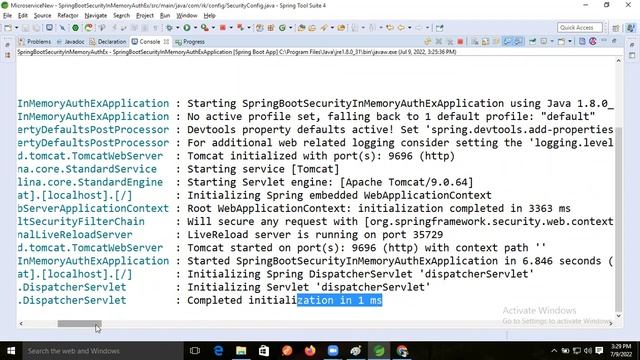This screenshot has width=640, height=360.
Task: Open the Open Console dropdown arrow
Action: pos(570,42)
